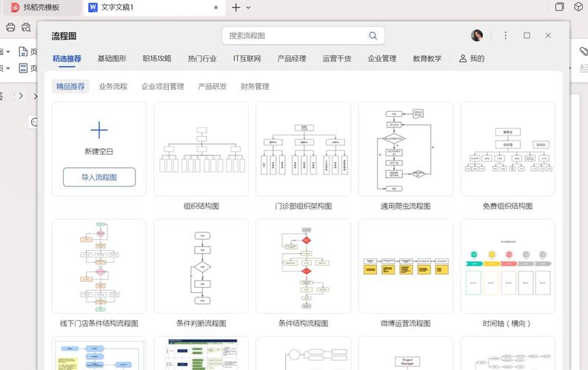
Task: Click the window stack icon at top right
Action: tap(560, 7)
